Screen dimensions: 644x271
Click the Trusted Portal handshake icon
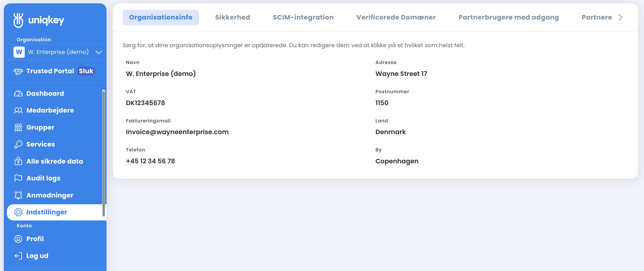pyautogui.click(x=18, y=71)
